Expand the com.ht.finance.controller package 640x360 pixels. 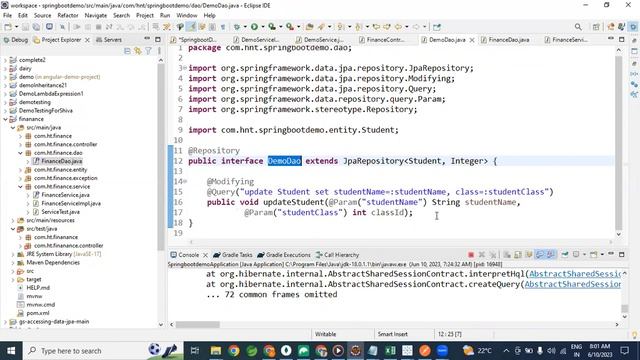click(x=20, y=144)
